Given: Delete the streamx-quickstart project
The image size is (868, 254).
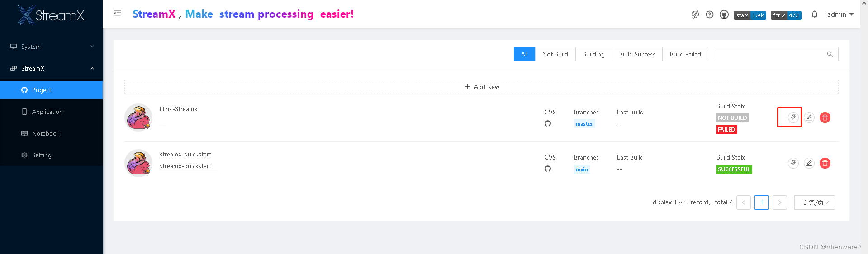Looking at the screenshot, I should tap(825, 163).
